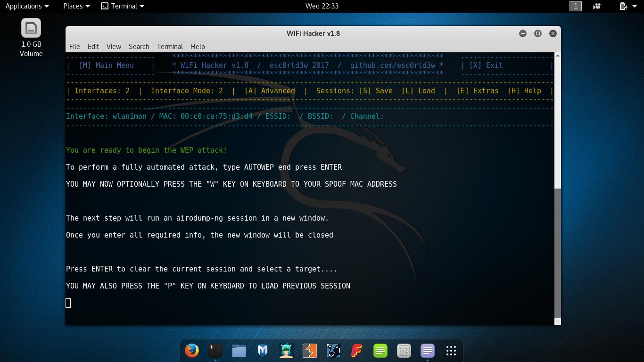Click the scrollbar down arrow

(558, 321)
